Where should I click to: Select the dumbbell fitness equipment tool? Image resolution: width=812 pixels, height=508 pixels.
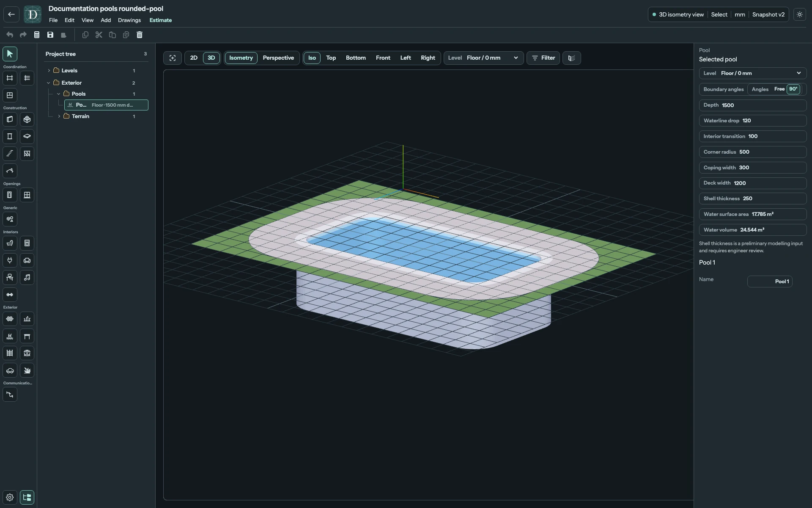[10, 295]
